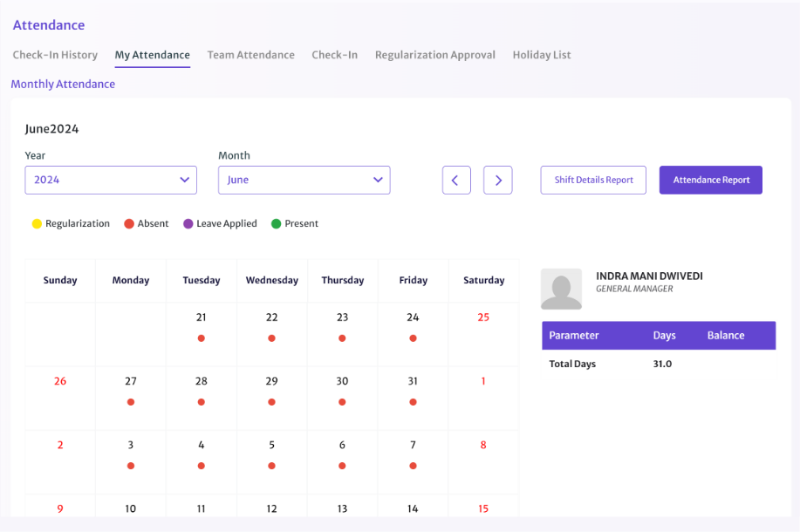Click the Attendance page title

pyautogui.click(x=49, y=25)
